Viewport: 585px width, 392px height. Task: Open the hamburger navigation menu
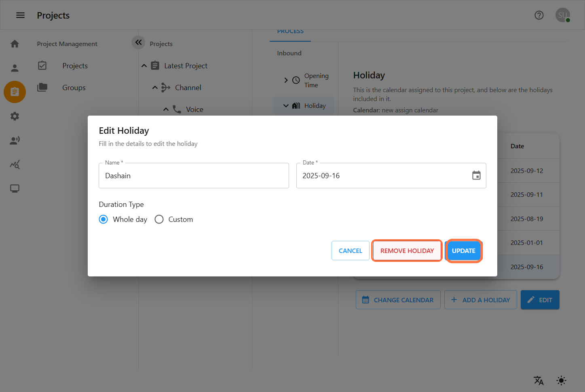pos(20,15)
